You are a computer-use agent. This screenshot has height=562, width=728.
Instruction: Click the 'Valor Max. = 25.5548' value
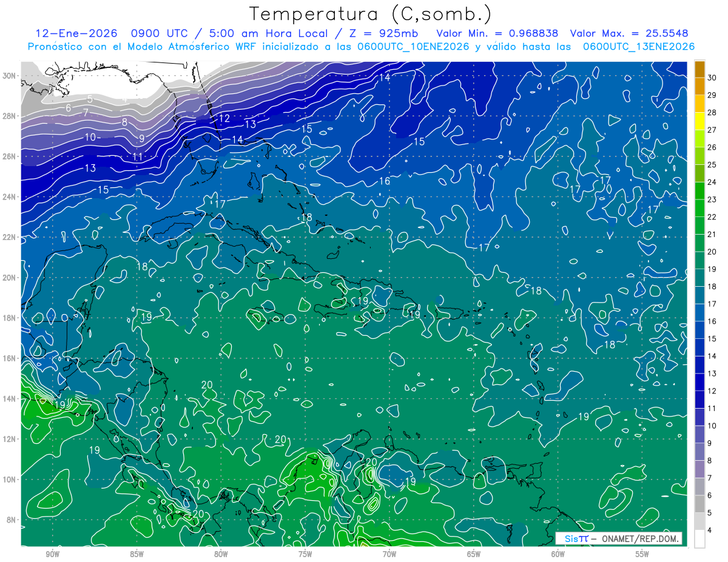[629, 33]
